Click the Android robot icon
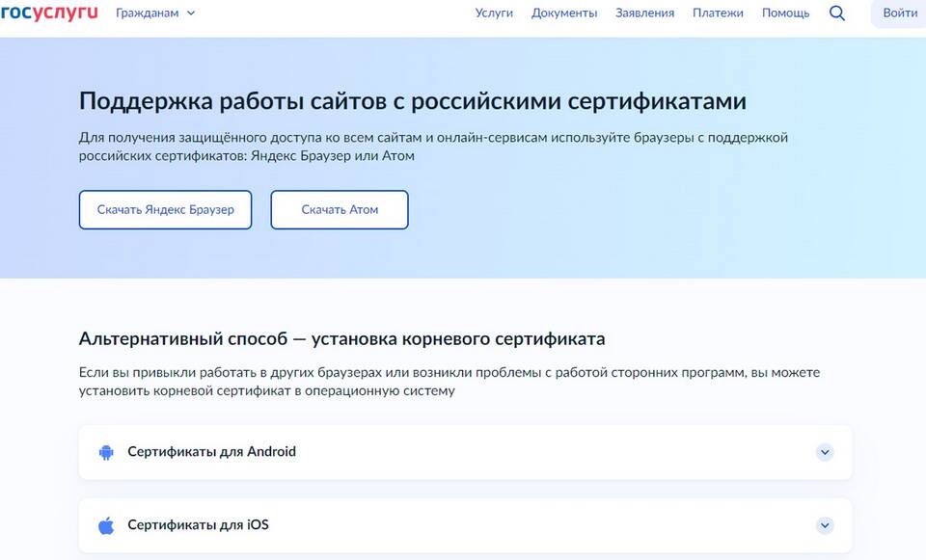The width and height of the screenshot is (926, 560). click(106, 453)
